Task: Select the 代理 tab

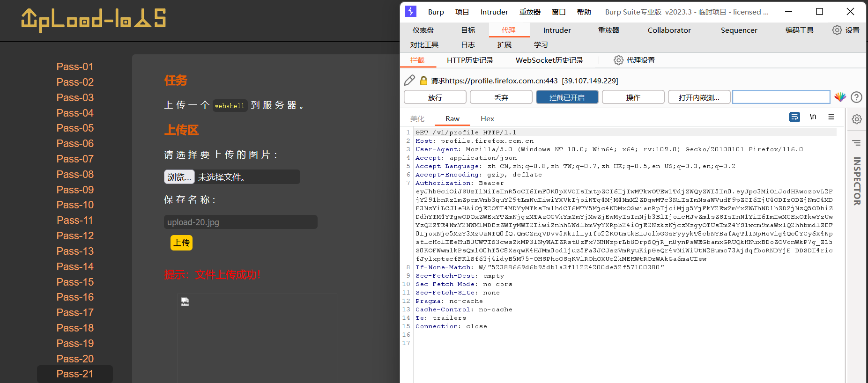Action: 509,30
